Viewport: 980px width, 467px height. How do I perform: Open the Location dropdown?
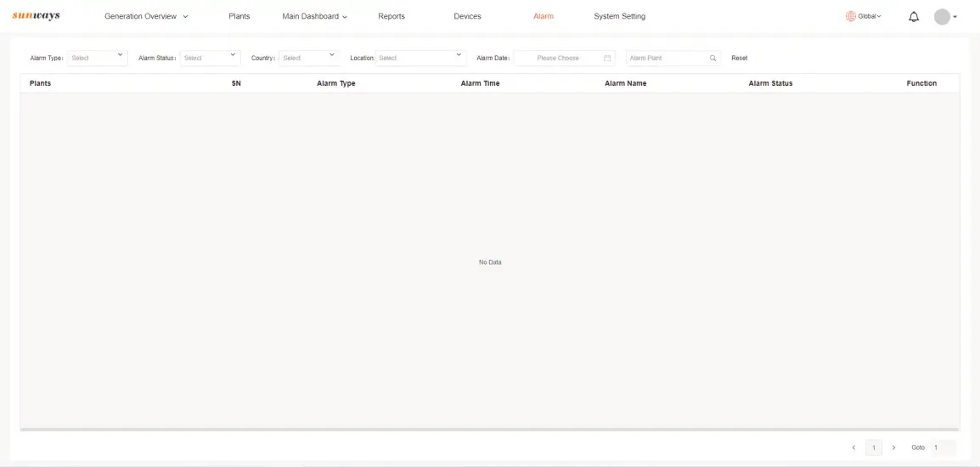420,58
